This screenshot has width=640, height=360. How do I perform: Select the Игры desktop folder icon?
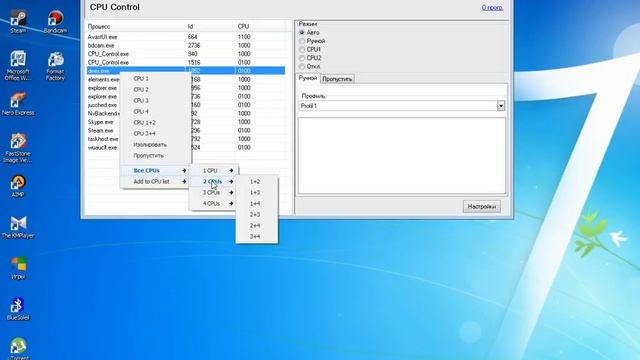[18, 268]
